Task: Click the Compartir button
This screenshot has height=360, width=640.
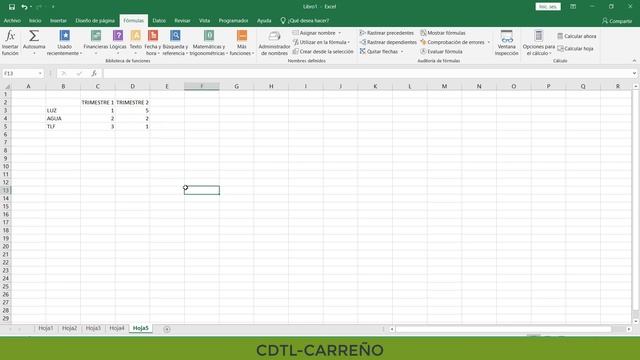Action: tap(617, 21)
